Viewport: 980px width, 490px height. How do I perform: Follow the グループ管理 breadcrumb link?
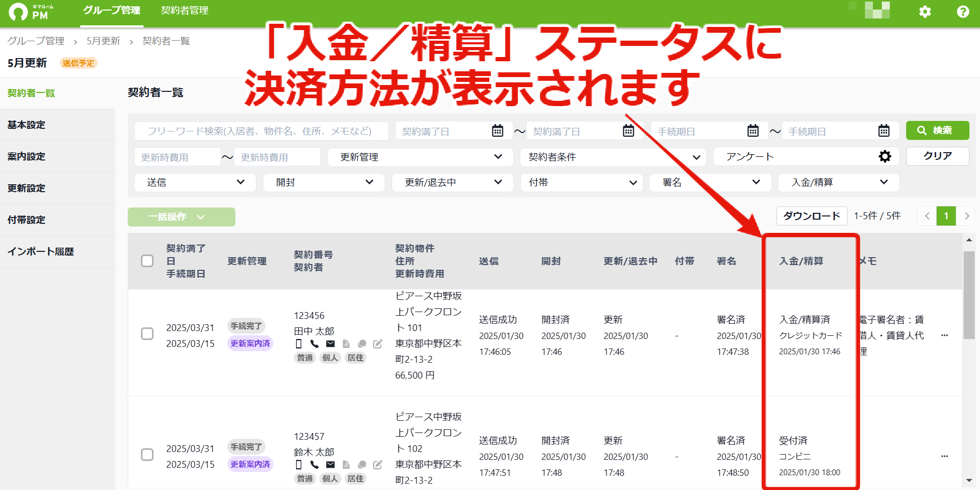[x=36, y=41]
